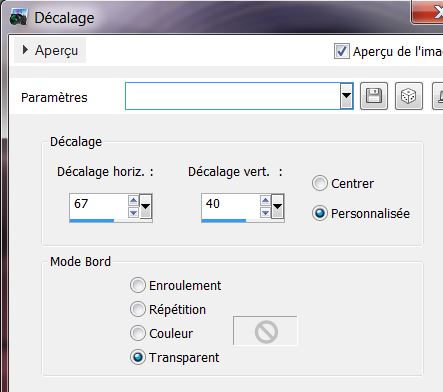Choose the Enroulement edge mode

138,285
